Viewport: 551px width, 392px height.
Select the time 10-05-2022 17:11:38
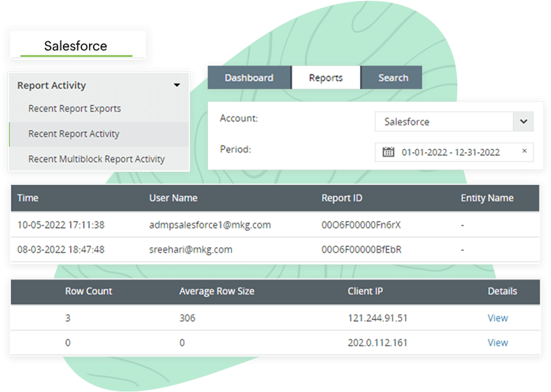(61, 225)
